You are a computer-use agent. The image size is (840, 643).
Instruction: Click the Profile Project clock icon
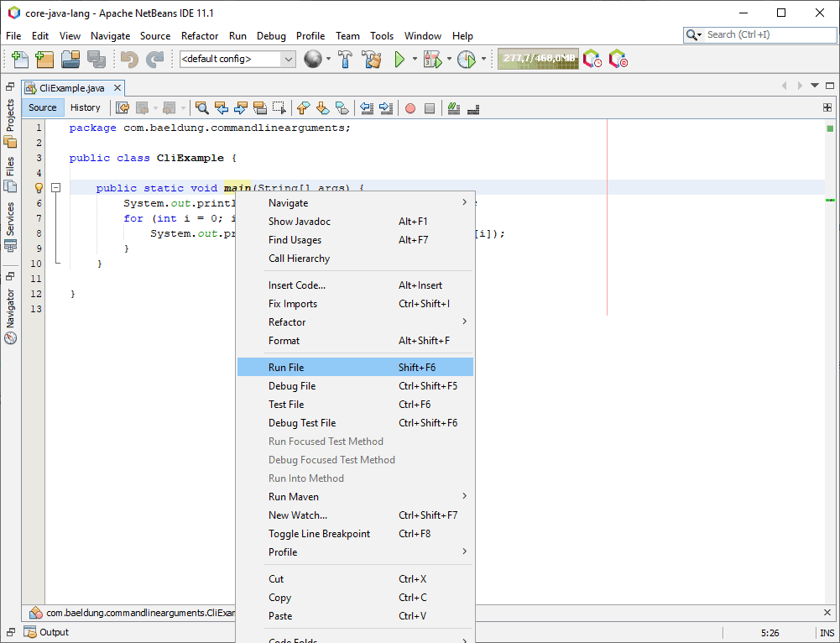(x=466, y=60)
